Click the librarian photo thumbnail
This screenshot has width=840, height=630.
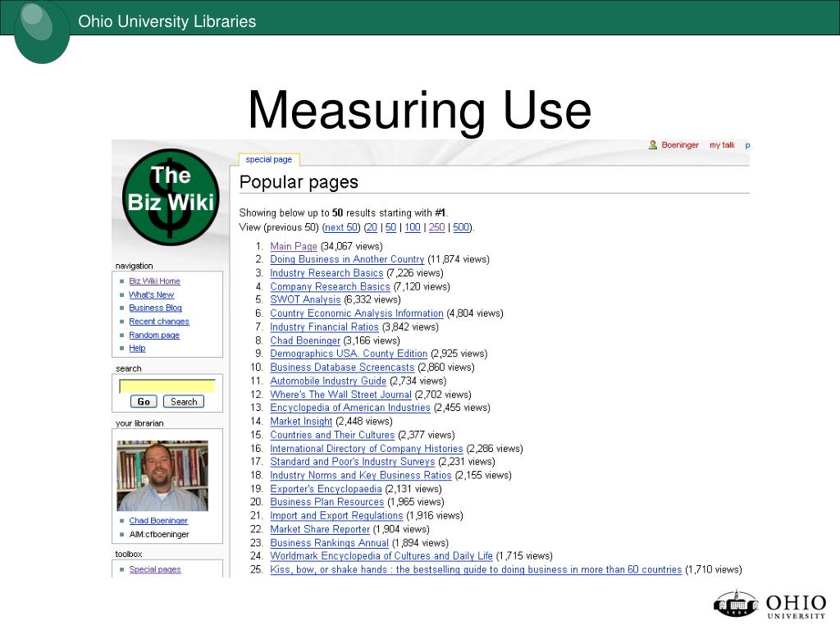[x=162, y=476]
